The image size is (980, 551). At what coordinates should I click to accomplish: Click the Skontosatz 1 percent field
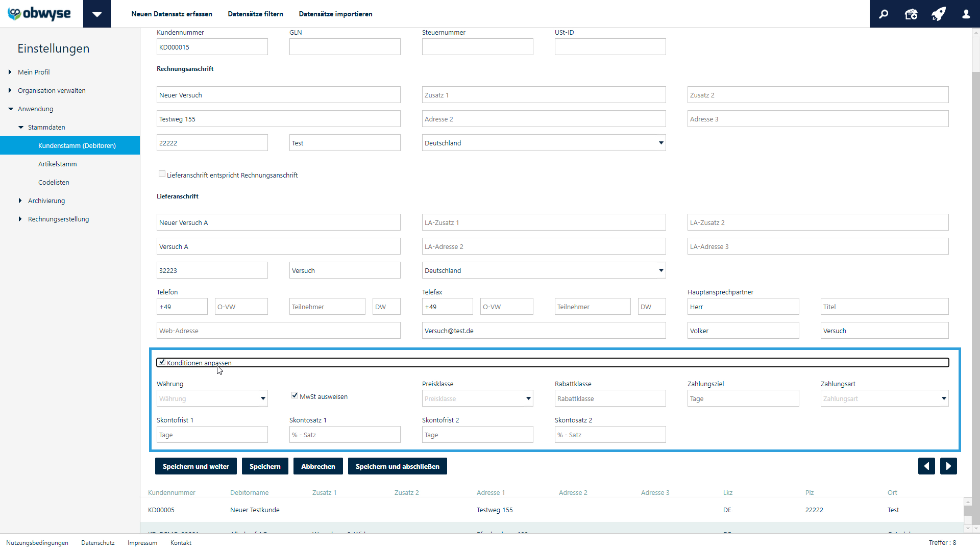pyautogui.click(x=345, y=435)
